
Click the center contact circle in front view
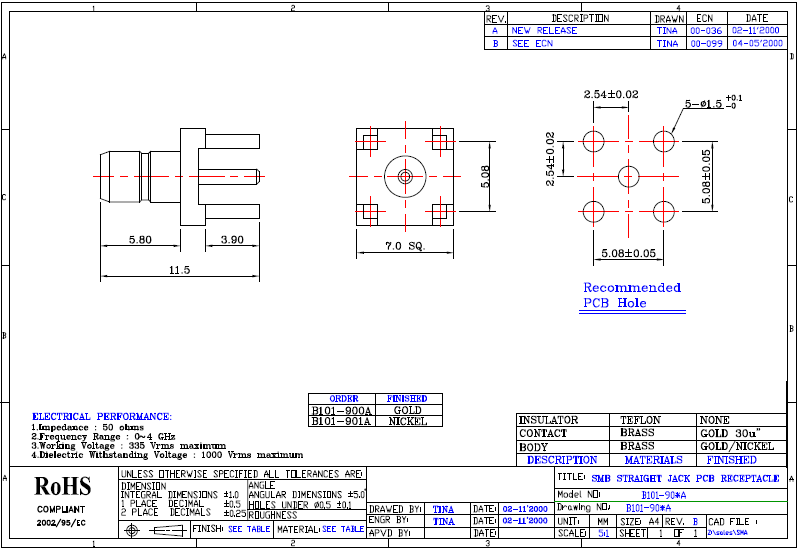(x=404, y=177)
